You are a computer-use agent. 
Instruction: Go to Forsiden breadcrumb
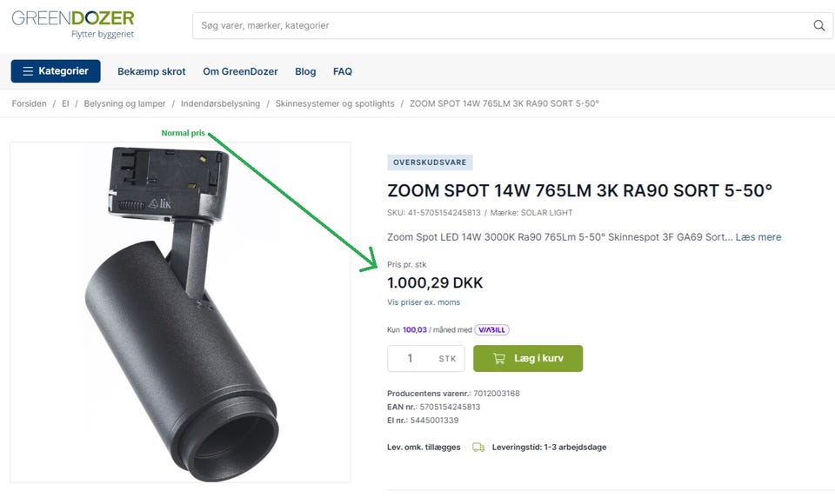point(30,103)
